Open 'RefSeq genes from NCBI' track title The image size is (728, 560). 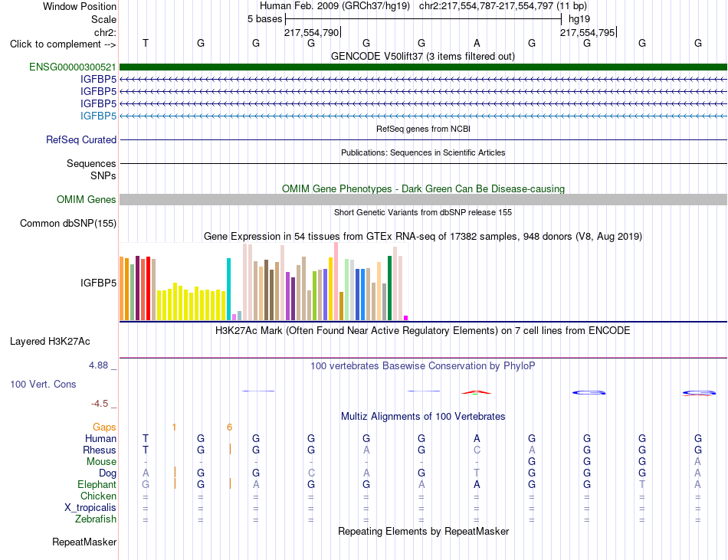tap(423, 129)
